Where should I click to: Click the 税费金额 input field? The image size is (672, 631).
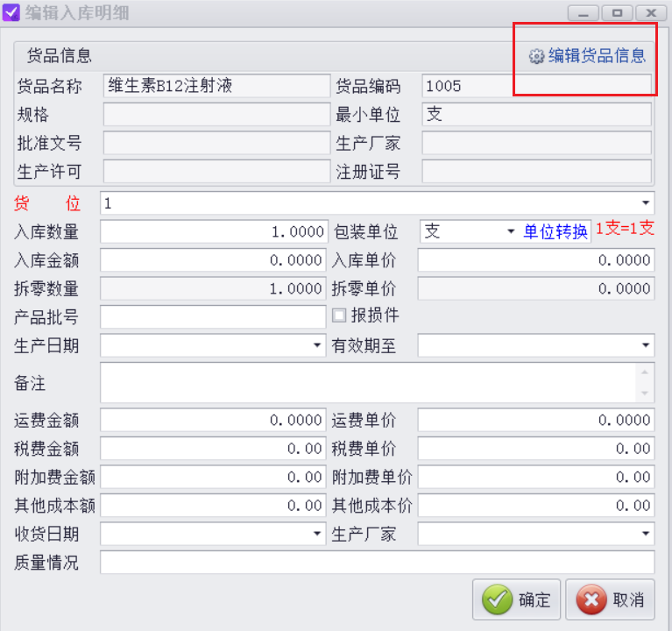pos(213,449)
